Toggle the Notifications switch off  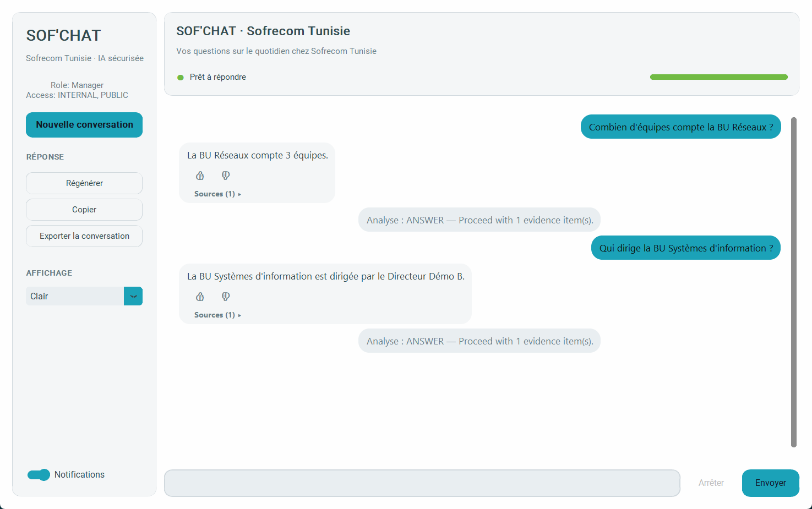tap(39, 475)
